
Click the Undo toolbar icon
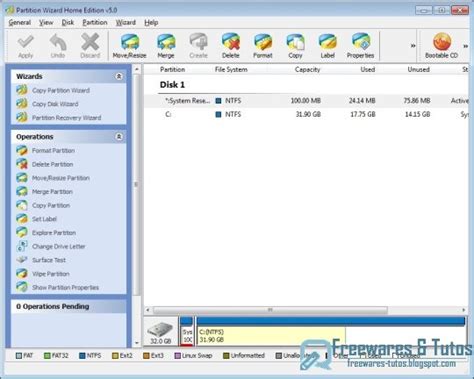click(58, 46)
